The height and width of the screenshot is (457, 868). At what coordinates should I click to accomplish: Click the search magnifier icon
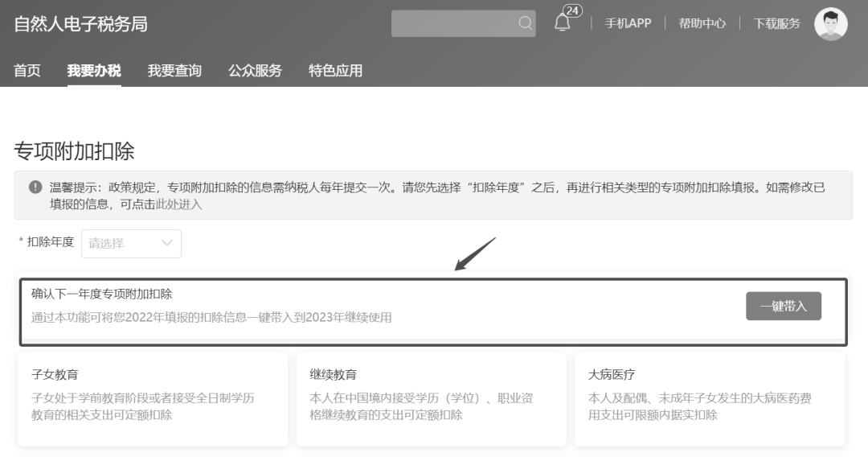(525, 23)
